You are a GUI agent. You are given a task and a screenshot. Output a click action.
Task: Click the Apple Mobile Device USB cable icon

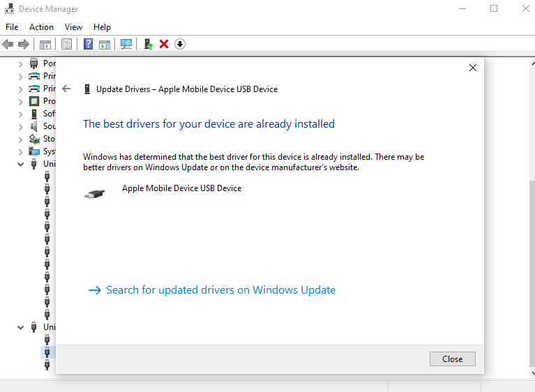(x=94, y=194)
